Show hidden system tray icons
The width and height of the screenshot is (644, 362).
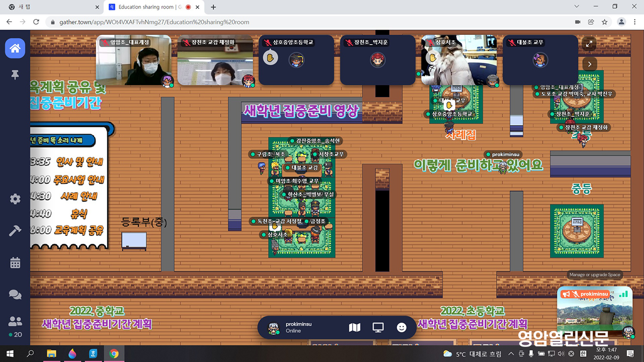click(511, 354)
